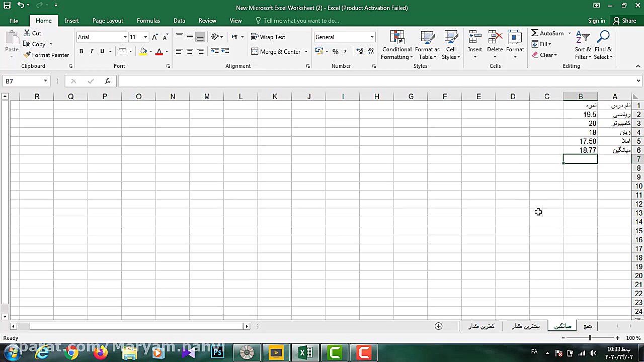Click the Decrease Decimal icon
The height and width of the screenshot is (362, 644).
(x=371, y=51)
